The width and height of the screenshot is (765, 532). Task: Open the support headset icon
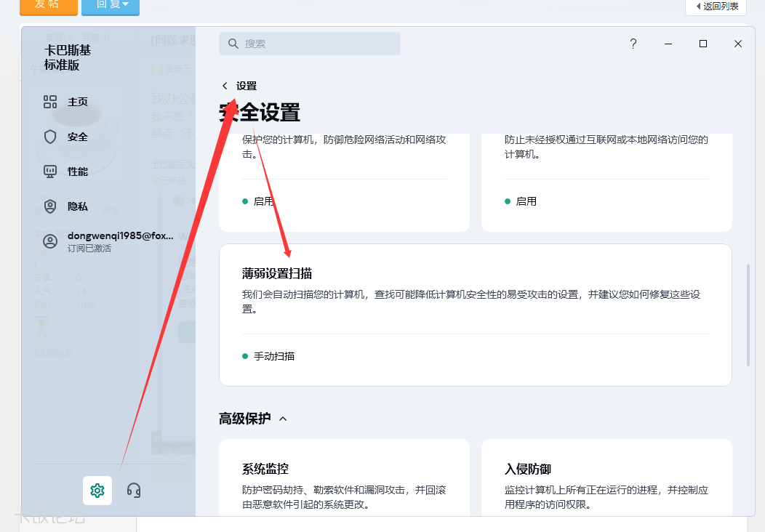coord(134,490)
